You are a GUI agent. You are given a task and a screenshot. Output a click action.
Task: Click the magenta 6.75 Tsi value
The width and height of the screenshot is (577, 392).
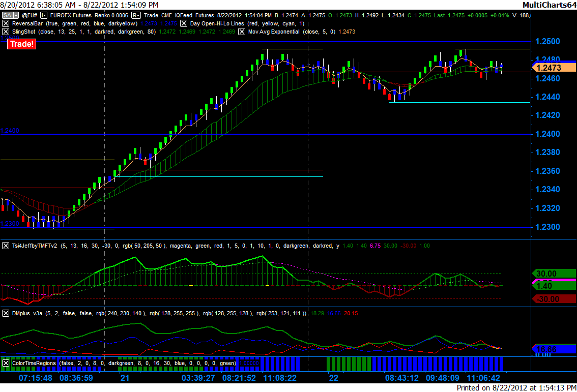[375, 246]
